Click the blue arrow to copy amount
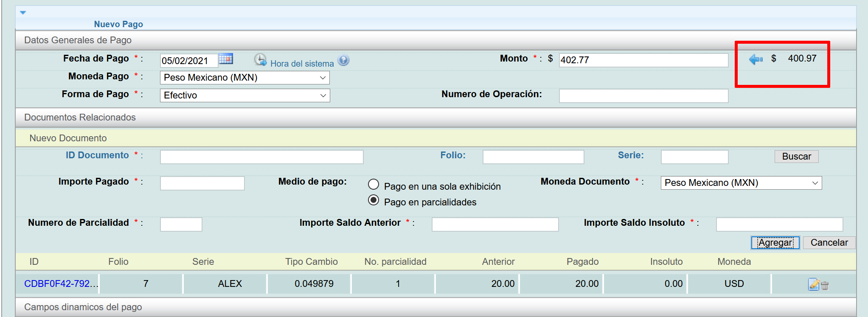Screen dimensions: 868x317 [x=756, y=59]
